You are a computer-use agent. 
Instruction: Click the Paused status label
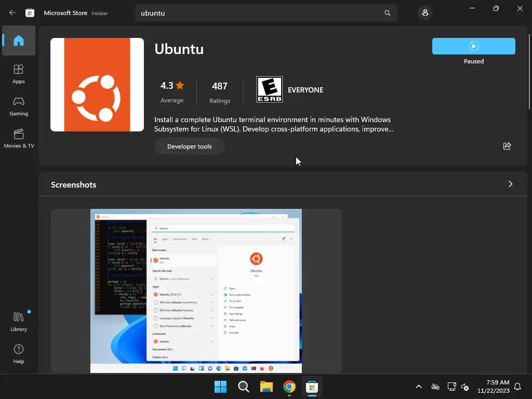474,61
